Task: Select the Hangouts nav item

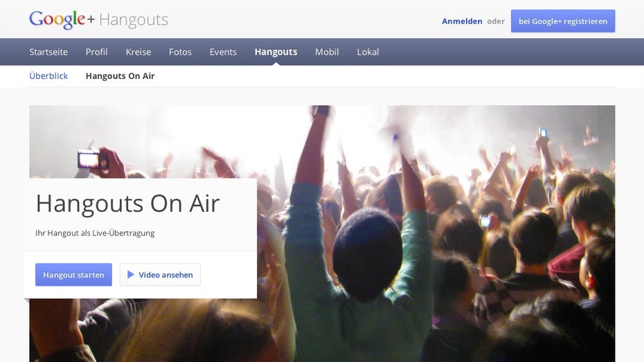Action: 276,52
